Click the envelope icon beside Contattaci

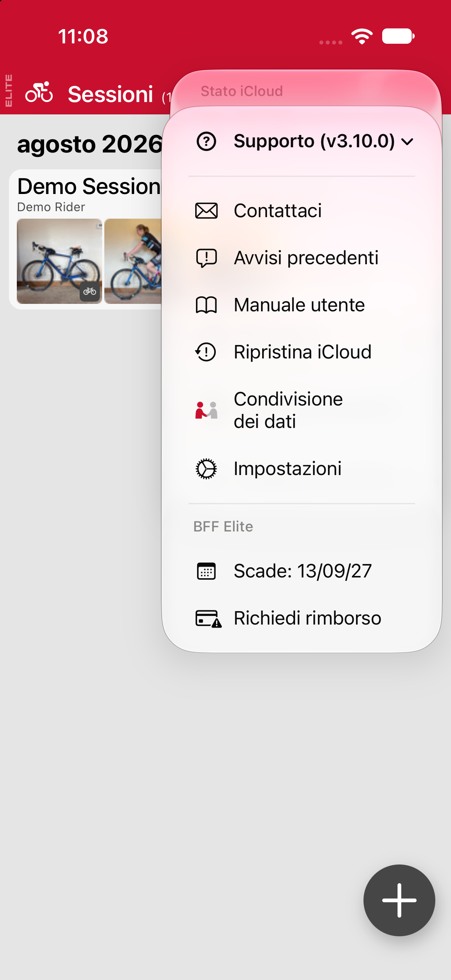(206, 211)
